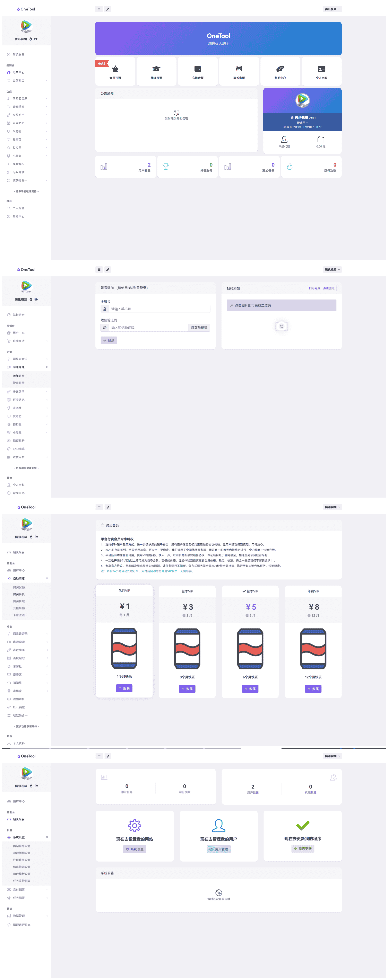Go to 网站信息设置 in the sidebar
The height and width of the screenshot is (980, 388).
22,846
